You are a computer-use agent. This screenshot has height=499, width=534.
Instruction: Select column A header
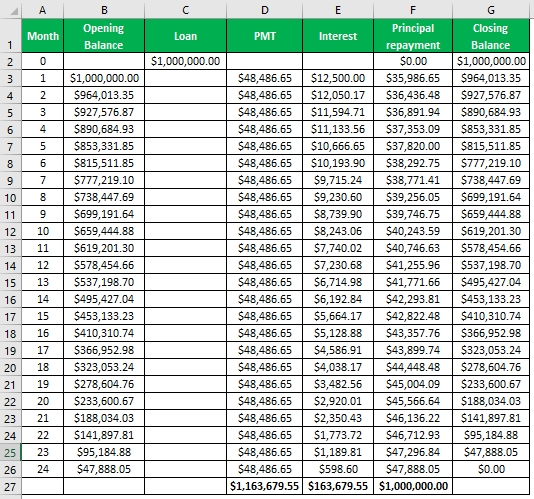pyautogui.click(x=43, y=10)
